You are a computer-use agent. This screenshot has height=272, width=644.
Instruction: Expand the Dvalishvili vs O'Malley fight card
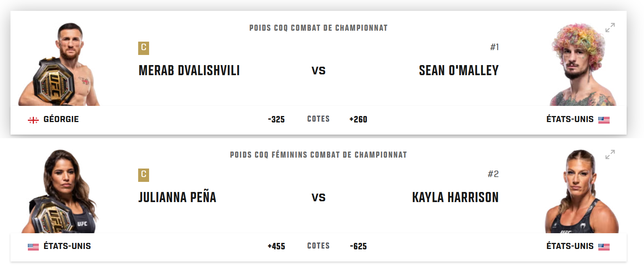tap(610, 27)
